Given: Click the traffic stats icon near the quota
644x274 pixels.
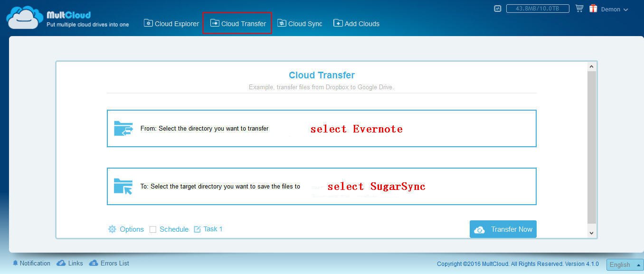Looking at the screenshot, I should click(497, 9).
